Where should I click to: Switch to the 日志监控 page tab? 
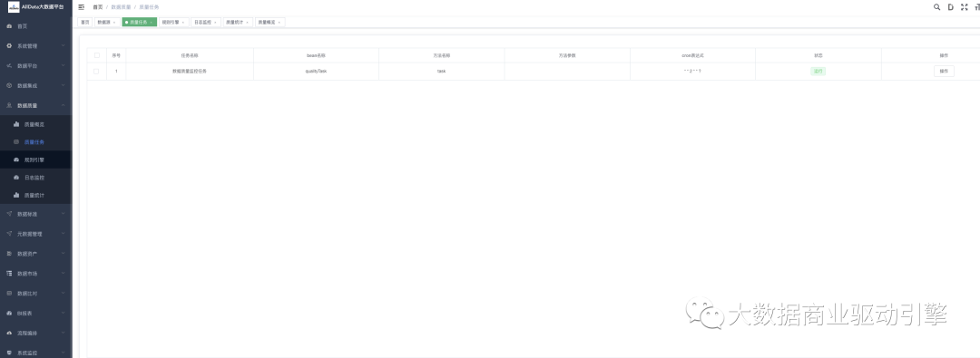point(206,22)
